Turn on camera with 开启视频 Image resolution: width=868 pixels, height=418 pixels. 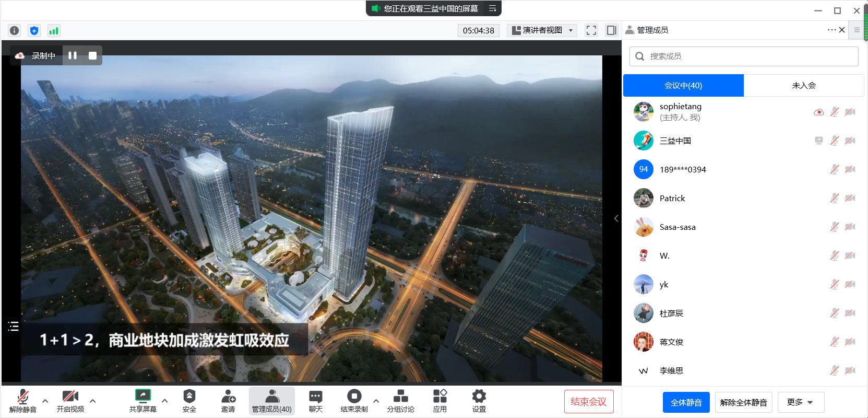tap(70, 401)
